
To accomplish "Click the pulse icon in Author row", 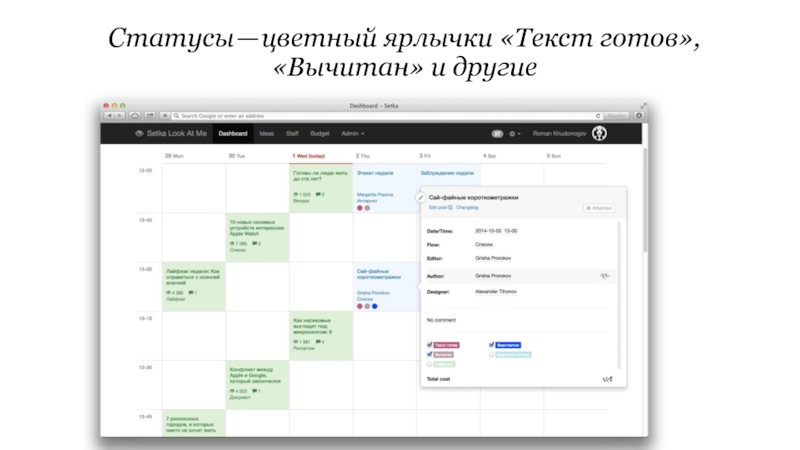I will 605,276.
